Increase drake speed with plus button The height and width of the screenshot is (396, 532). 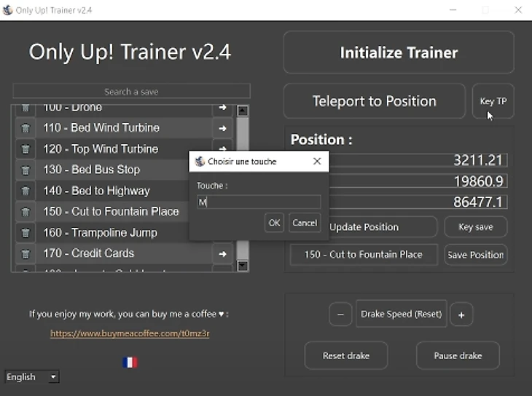(461, 314)
